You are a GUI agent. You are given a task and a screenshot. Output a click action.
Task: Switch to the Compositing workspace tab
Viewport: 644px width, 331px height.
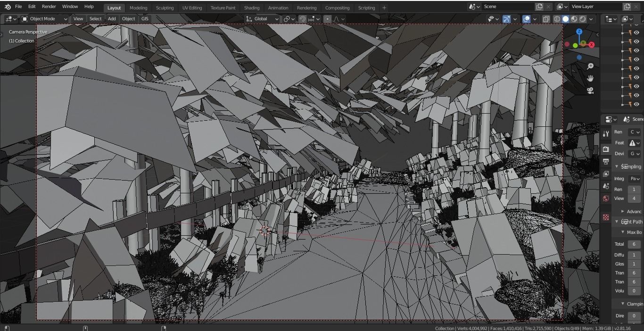pyautogui.click(x=337, y=8)
